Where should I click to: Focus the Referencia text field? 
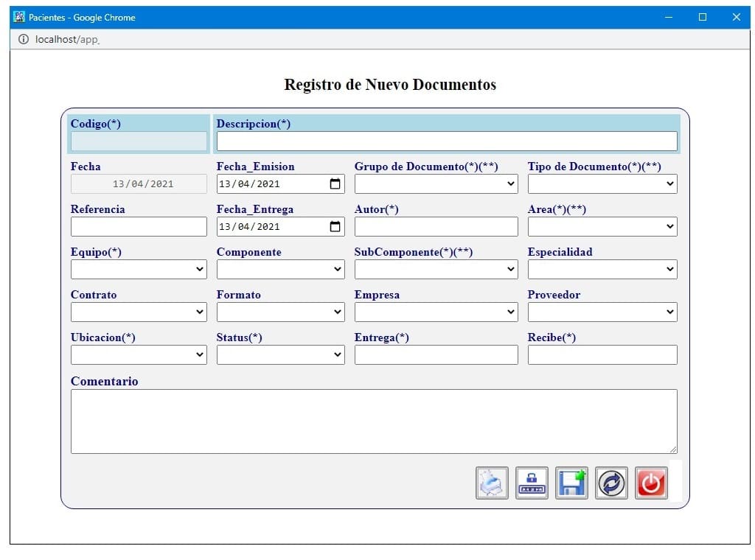(139, 227)
